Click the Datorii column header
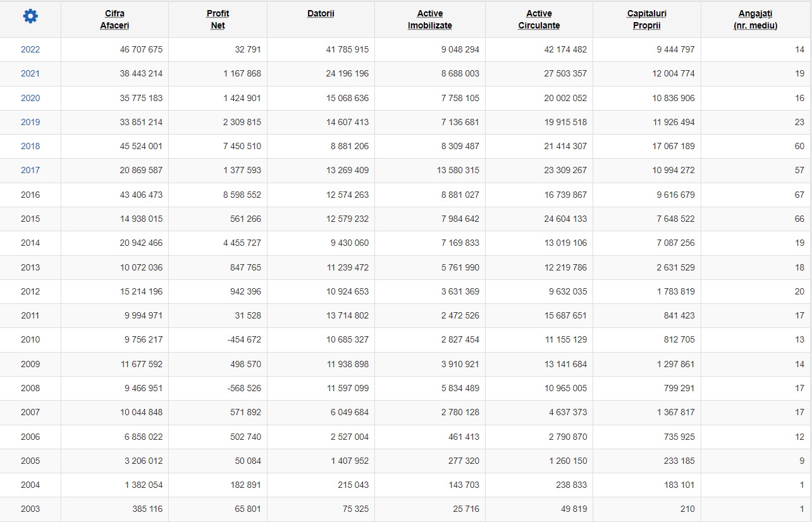Image resolution: width=812 pixels, height=522 pixels. pos(321,13)
